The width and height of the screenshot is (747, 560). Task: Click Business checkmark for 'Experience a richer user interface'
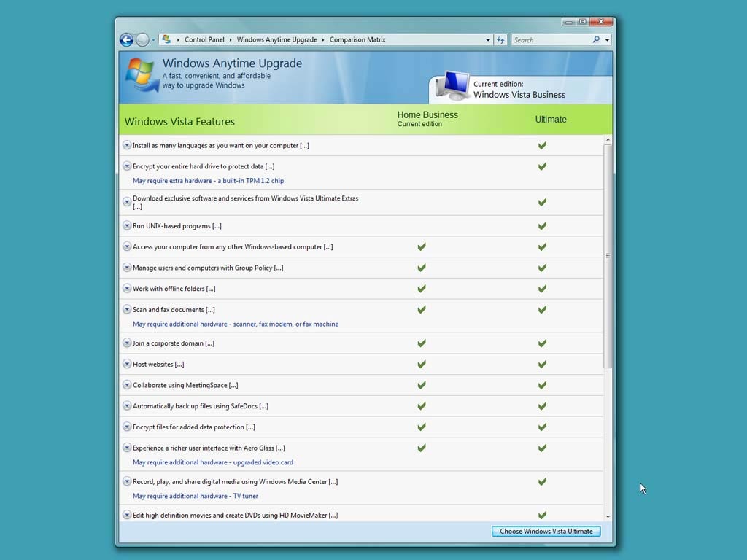[x=422, y=448]
